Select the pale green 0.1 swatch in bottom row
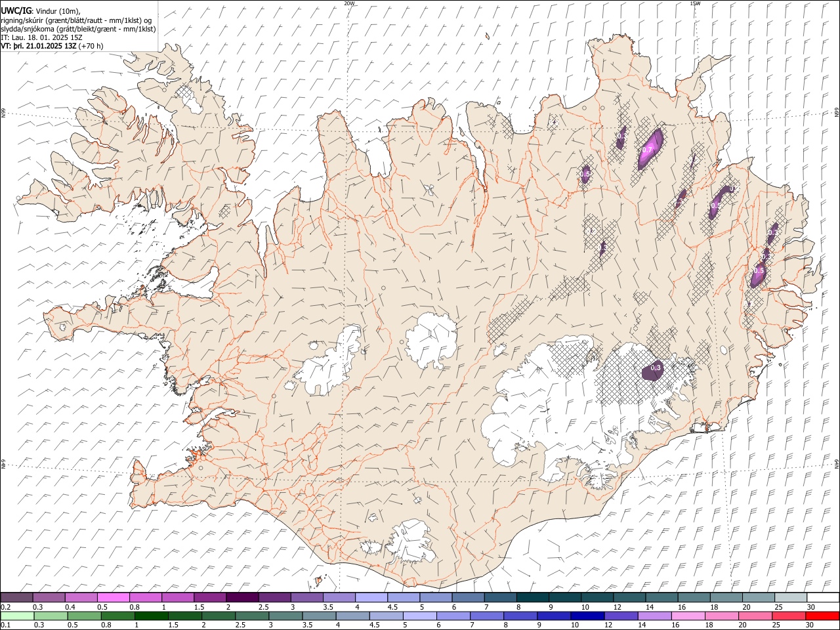The image size is (840, 630). (17, 616)
